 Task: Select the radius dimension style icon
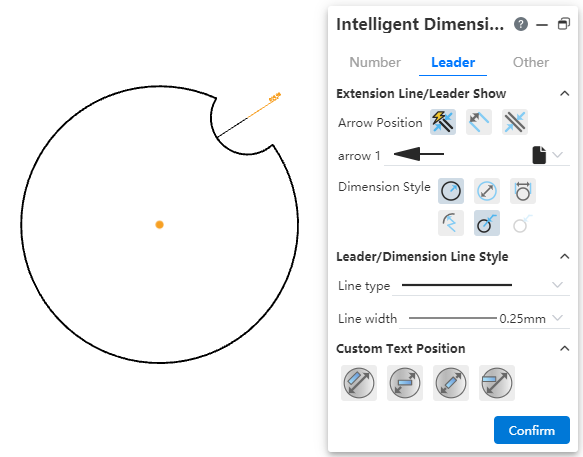point(451,191)
